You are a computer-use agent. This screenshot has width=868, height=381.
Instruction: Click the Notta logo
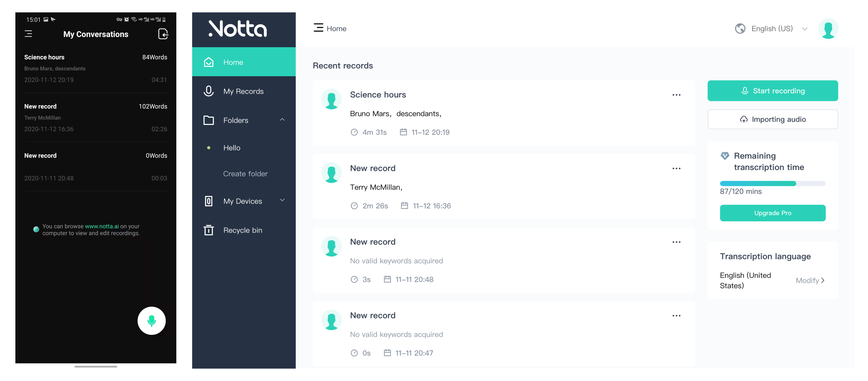click(238, 29)
